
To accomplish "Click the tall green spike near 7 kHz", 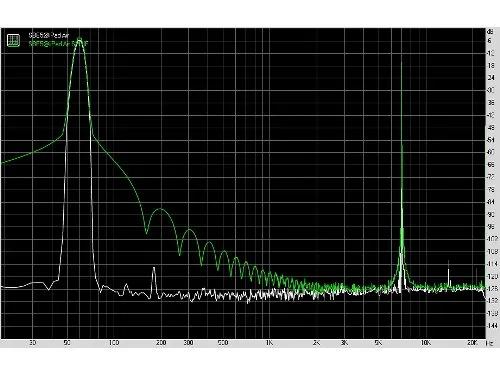I will coord(401,100).
